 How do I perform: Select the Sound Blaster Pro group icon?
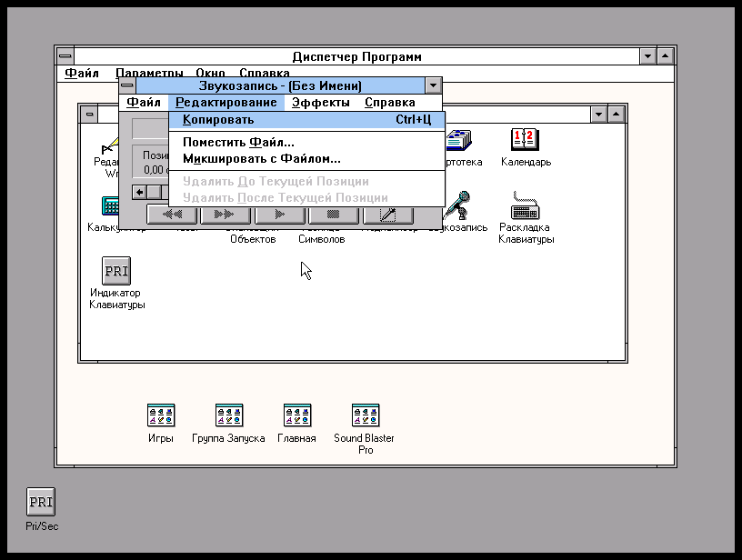tap(365, 415)
